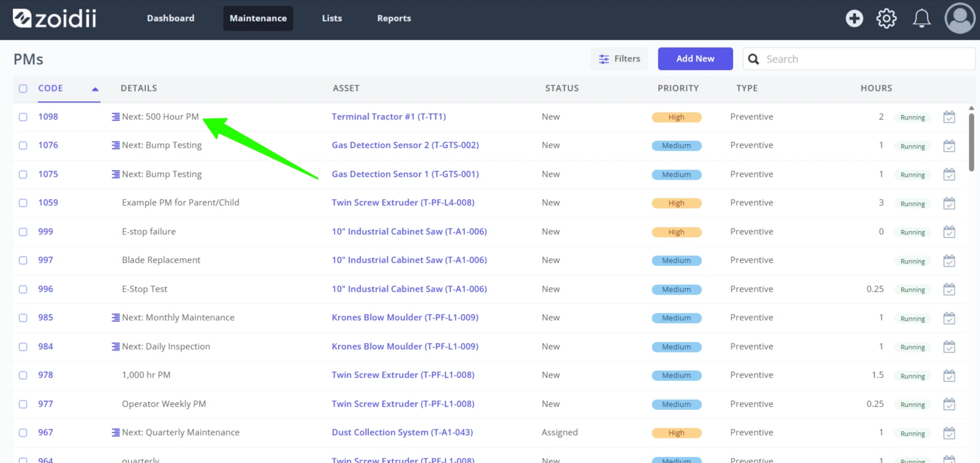Open settings gear icon
This screenshot has width=980, height=463.
click(886, 18)
